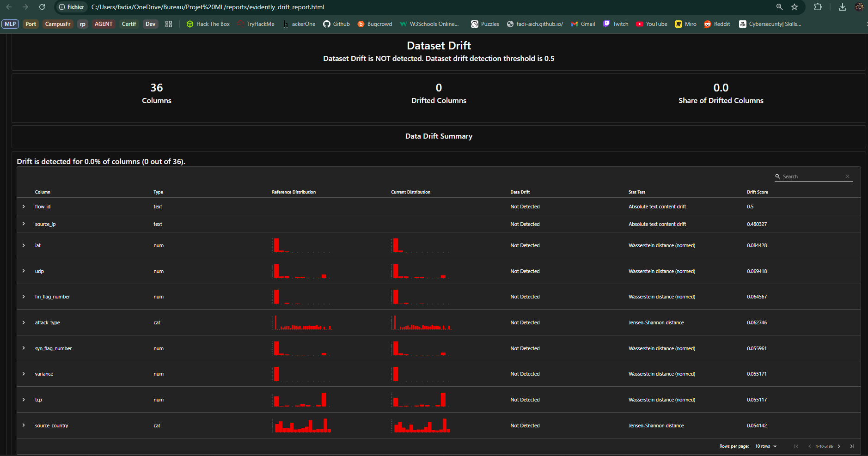Open rows per page dropdown
Image resolution: width=868 pixels, height=456 pixels.
766,446
